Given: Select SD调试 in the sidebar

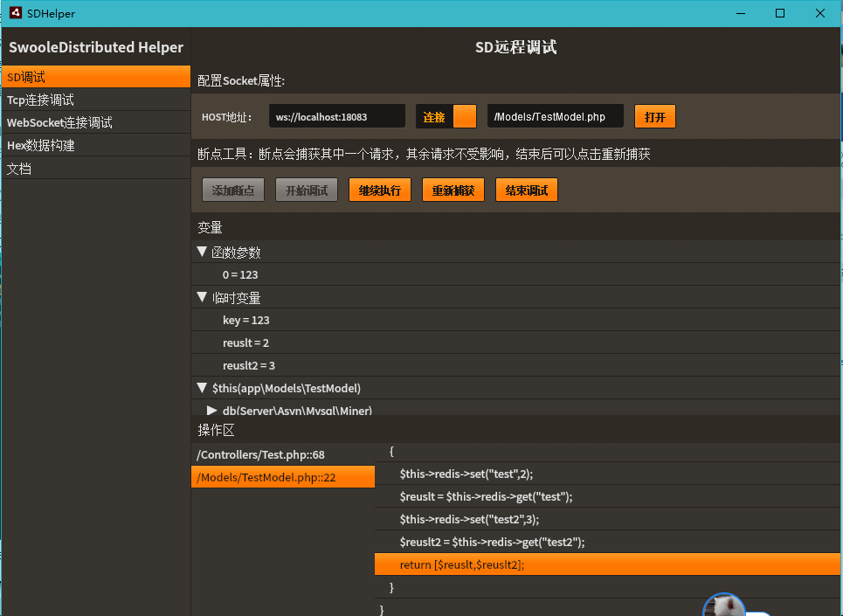Looking at the screenshot, I should (95, 78).
